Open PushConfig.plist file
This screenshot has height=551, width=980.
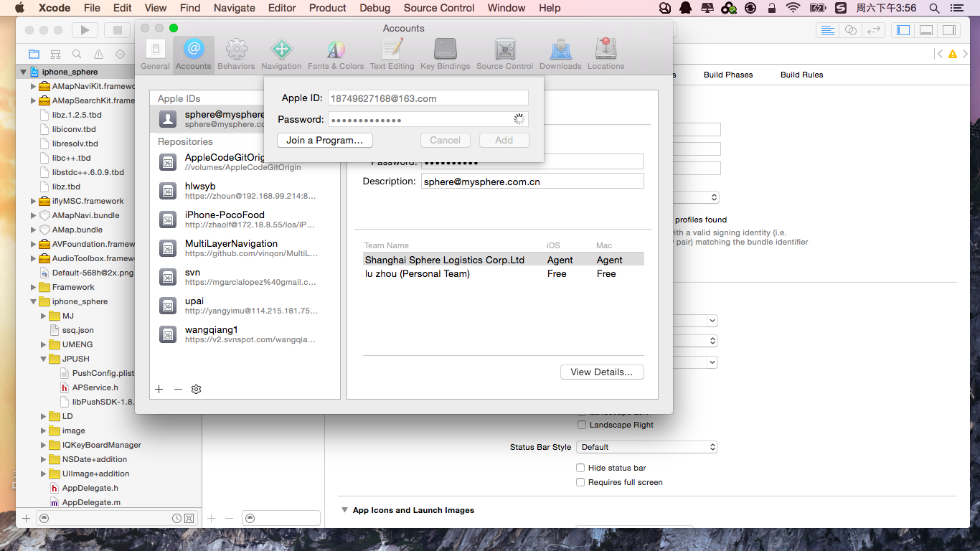pos(103,373)
